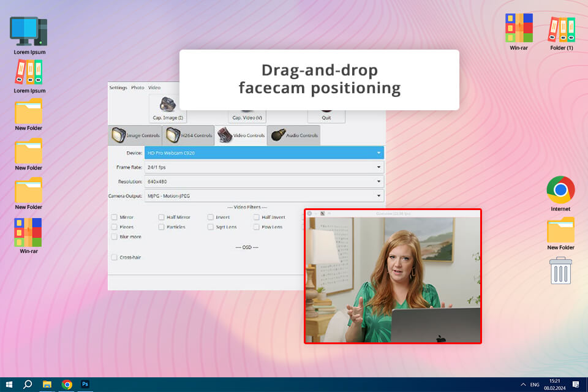Click the ENG language indicator

[x=535, y=385]
